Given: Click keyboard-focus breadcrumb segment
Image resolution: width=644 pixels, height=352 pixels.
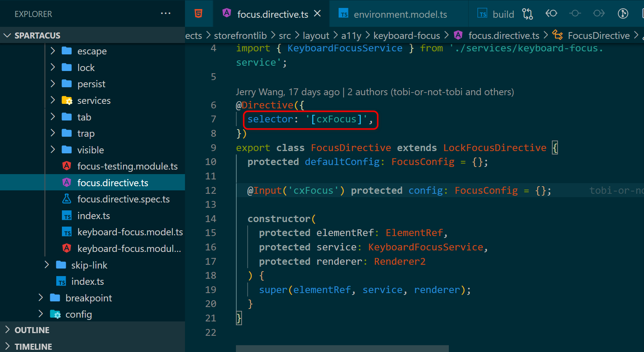Looking at the screenshot, I should pyautogui.click(x=407, y=36).
